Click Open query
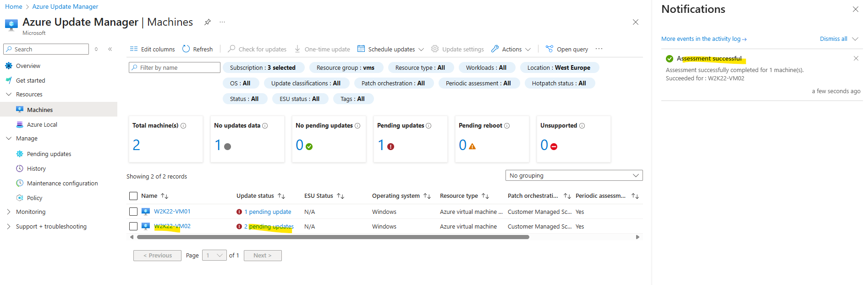The width and height of the screenshot is (868, 285). pos(567,49)
